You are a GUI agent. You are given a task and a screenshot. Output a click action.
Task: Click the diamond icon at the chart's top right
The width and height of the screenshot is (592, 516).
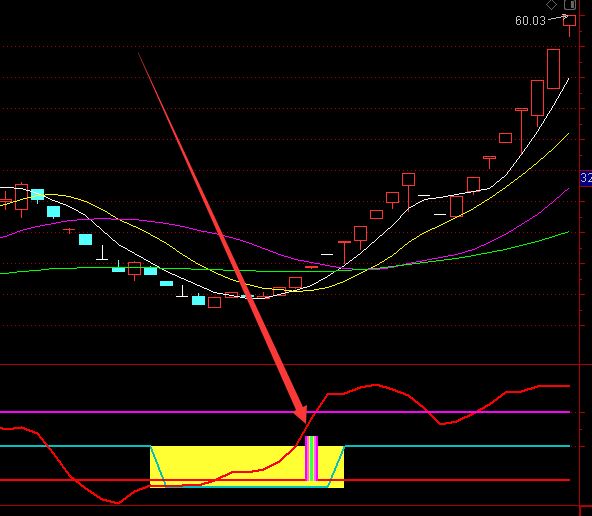pos(552,5)
